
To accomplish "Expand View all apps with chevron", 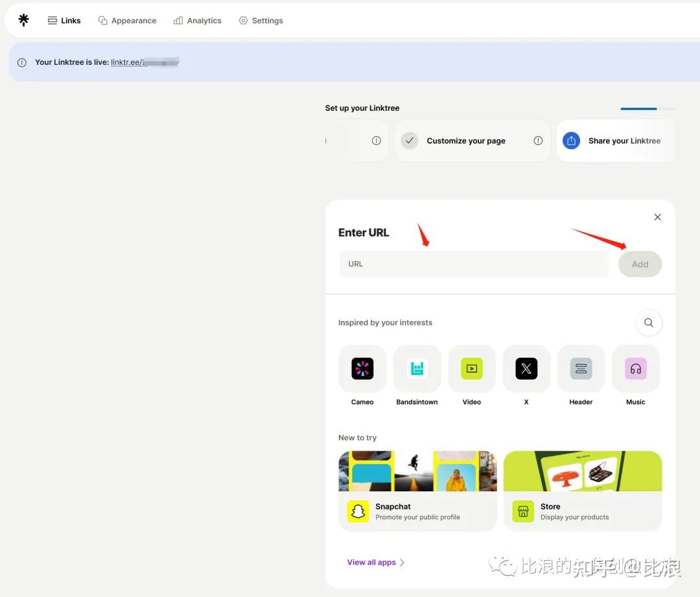I will [375, 563].
